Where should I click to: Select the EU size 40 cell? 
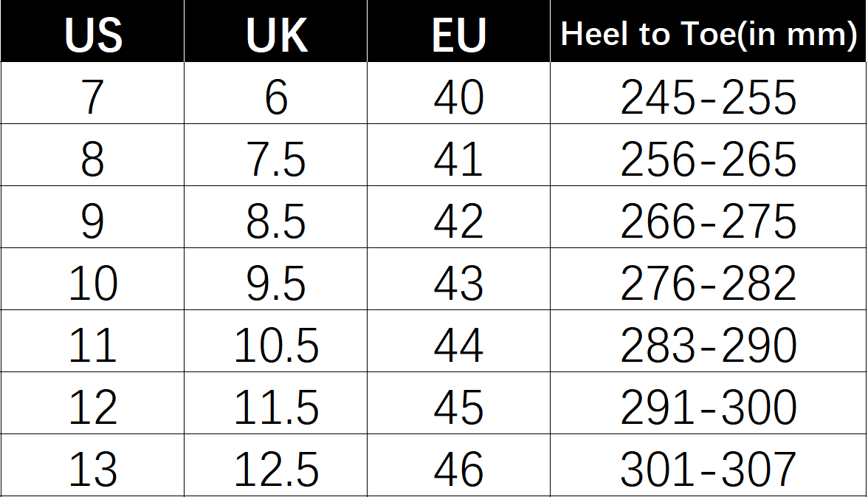(x=458, y=93)
